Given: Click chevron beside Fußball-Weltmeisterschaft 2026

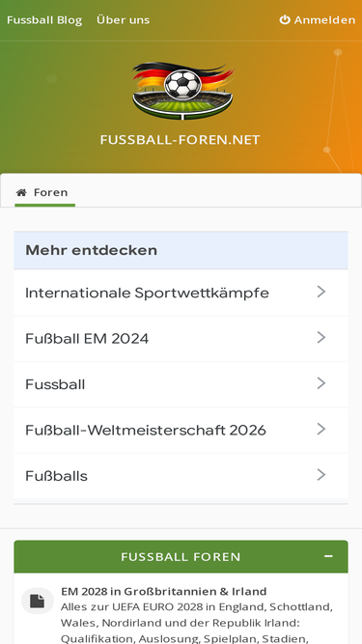Looking at the screenshot, I should click(x=321, y=430).
